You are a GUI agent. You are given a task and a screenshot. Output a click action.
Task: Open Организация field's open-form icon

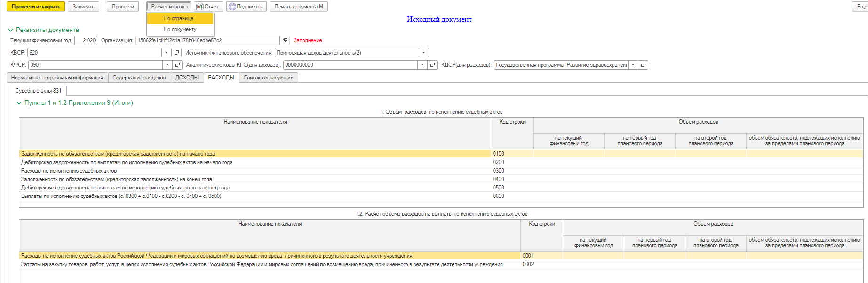pyautogui.click(x=285, y=40)
